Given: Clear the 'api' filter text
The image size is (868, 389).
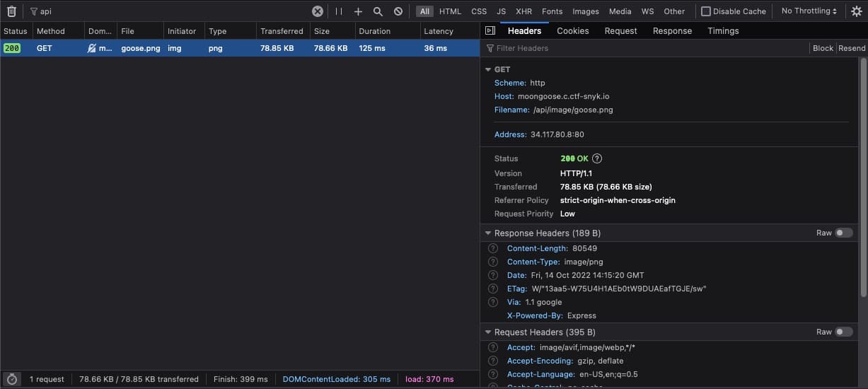Looking at the screenshot, I should 318,11.
